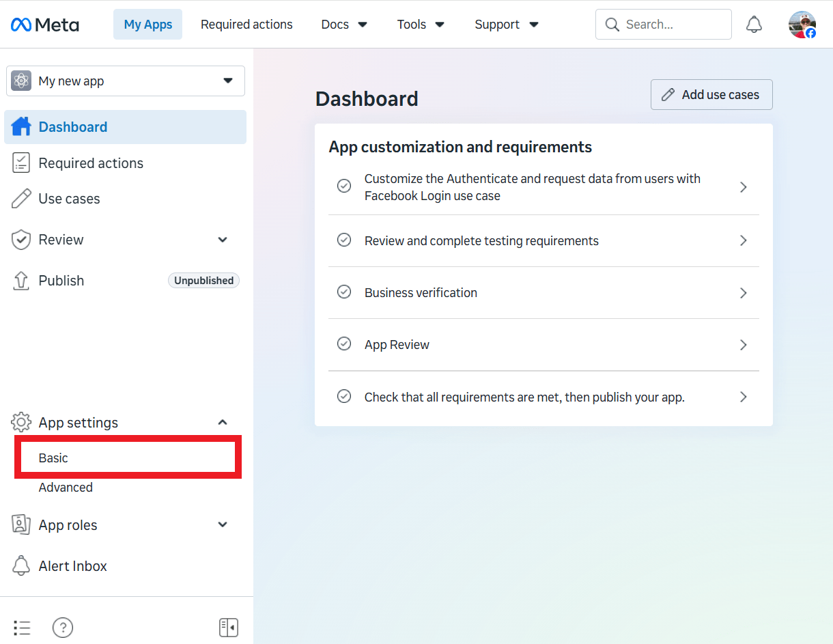Select Advanced under App settings
Screen dimensions: 833x644
pos(66,488)
